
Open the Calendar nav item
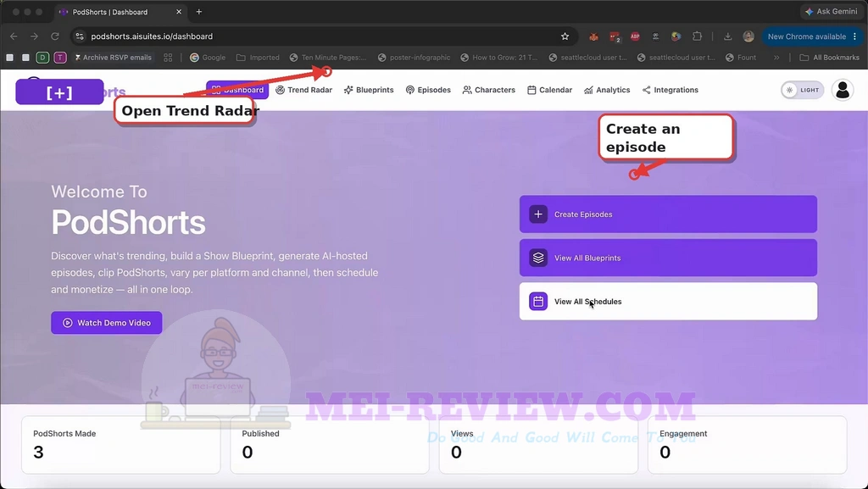(549, 90)
